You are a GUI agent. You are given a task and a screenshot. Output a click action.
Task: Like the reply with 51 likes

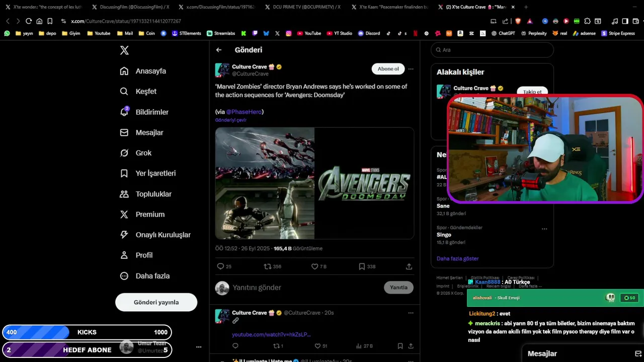pyautogui.click(x=320, y=346)
